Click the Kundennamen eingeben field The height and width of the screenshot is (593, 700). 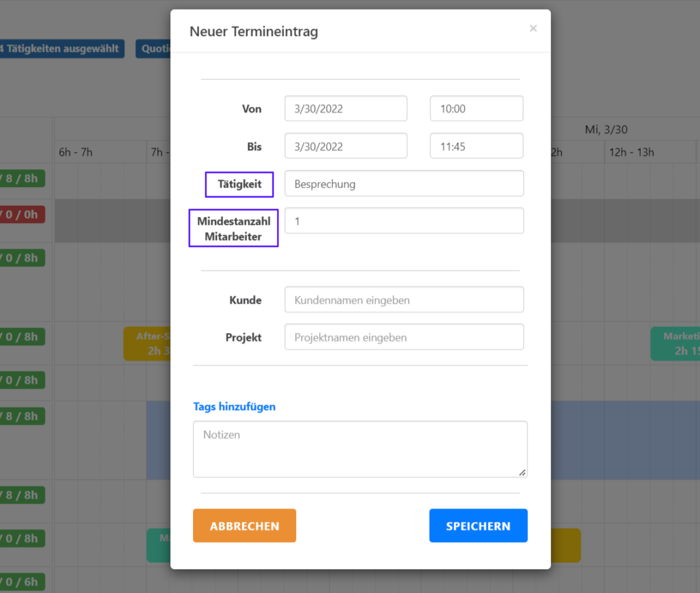(x=404, y=300)
